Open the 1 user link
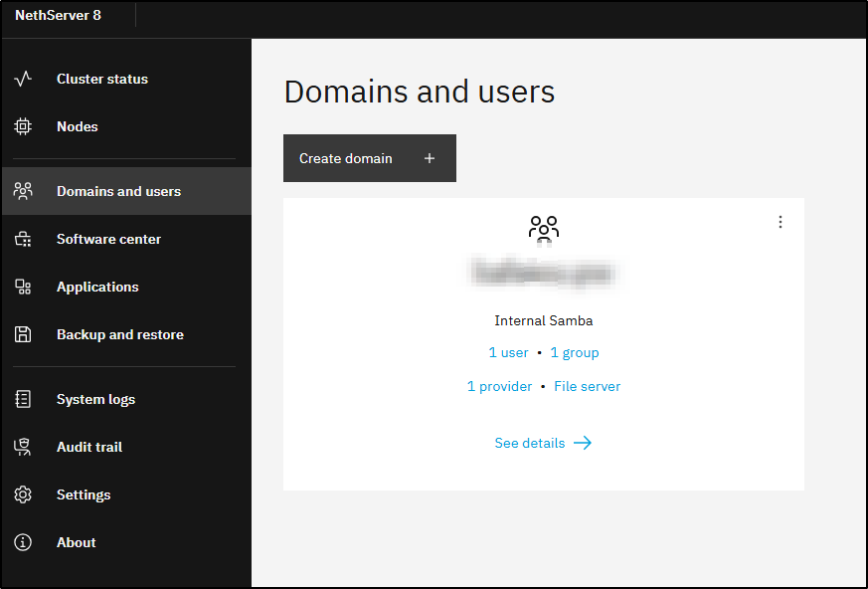 click(x=508, y=352)
